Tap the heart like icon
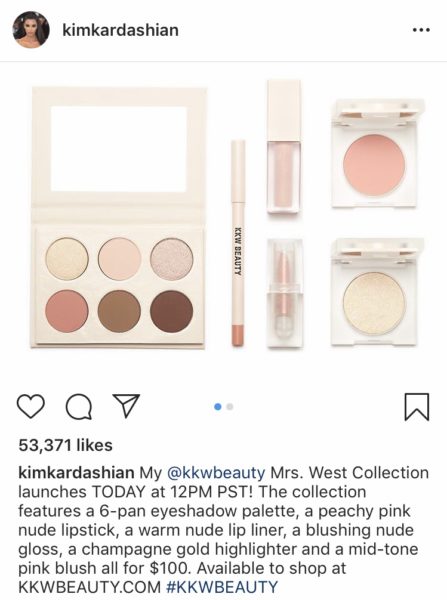The image size is (447, 600). 31,406
